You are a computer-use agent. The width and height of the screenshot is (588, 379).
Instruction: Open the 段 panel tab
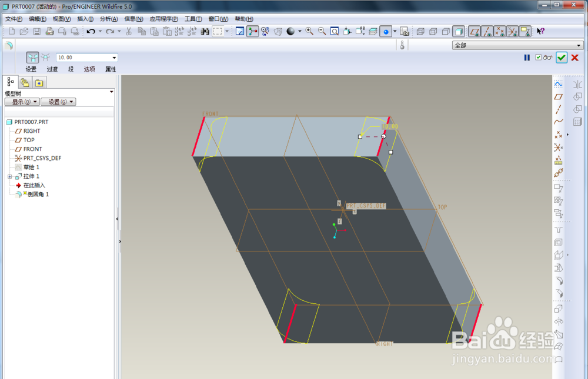(71, 69)
